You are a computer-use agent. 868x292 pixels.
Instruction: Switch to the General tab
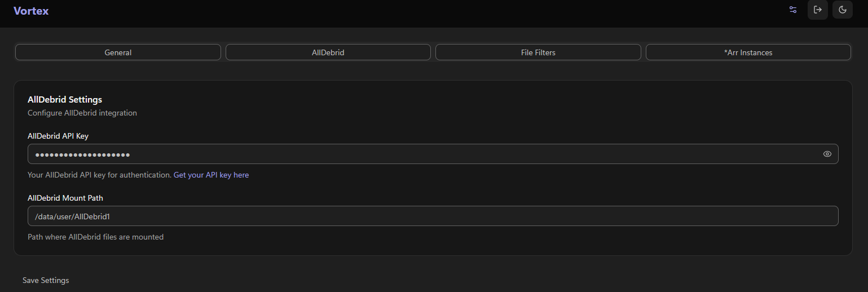[118, 52]
